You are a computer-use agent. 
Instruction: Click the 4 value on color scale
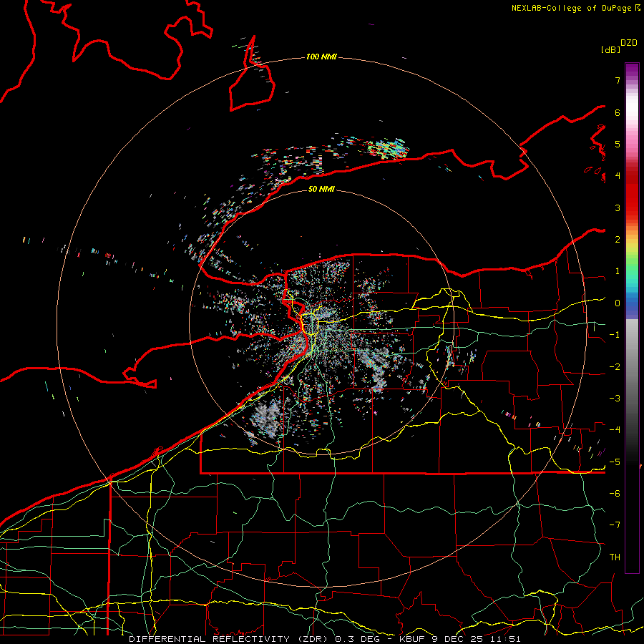point(618,176)
